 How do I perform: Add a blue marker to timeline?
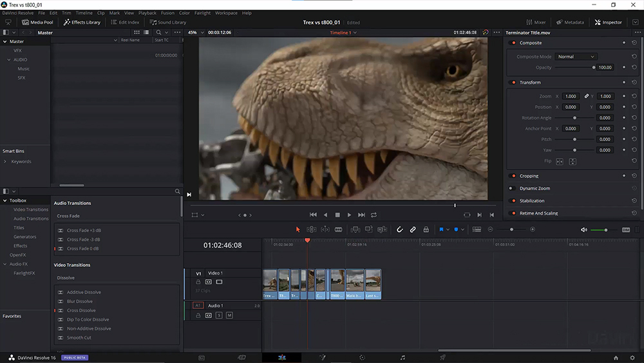[x=456, y=230]
